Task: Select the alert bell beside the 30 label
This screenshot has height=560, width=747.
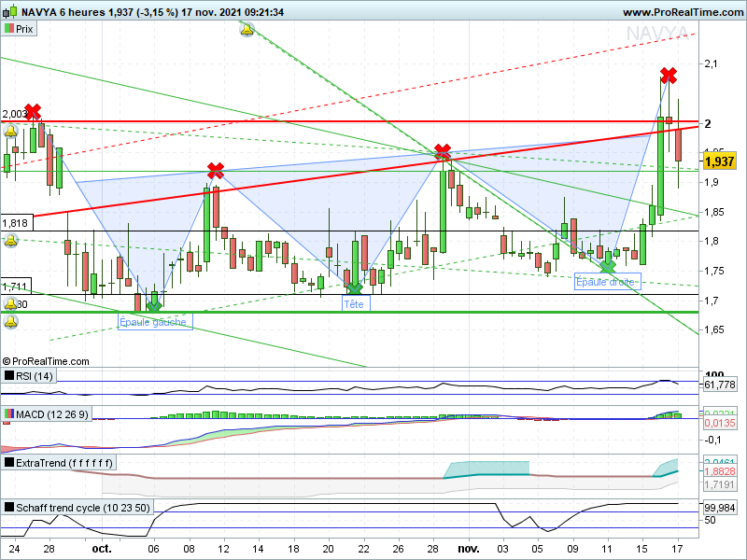Action: 9,303
